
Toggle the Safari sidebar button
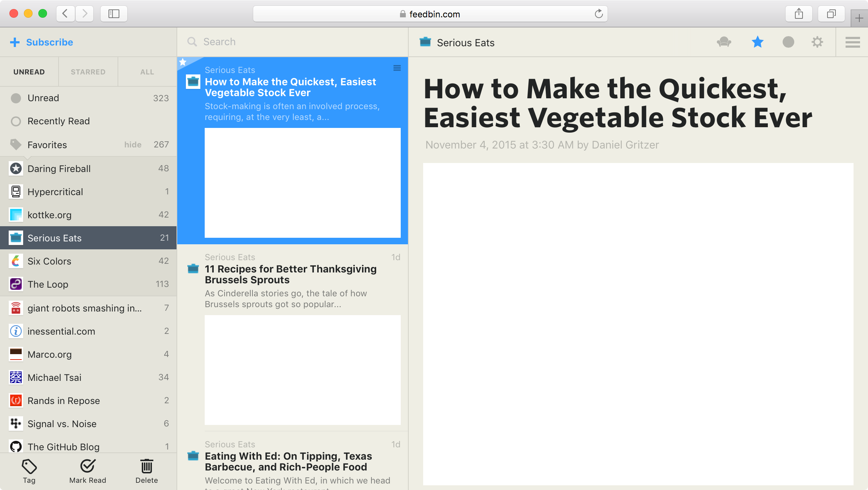114,14
